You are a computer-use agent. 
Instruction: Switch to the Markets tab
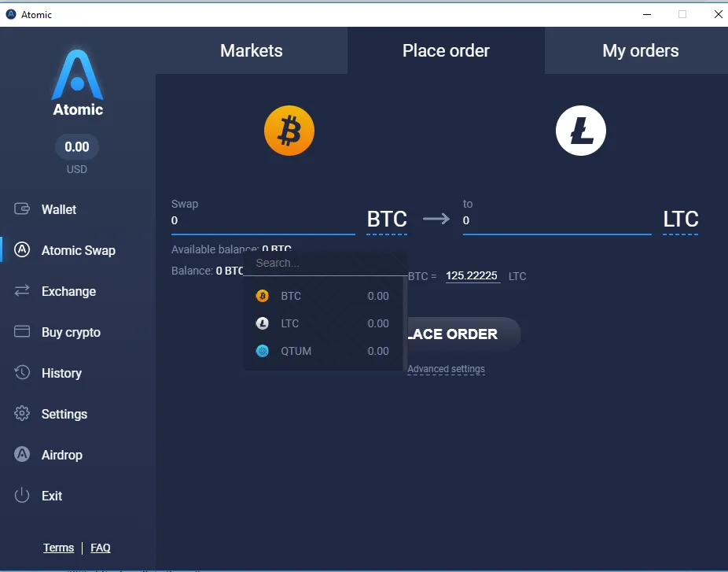251,50
